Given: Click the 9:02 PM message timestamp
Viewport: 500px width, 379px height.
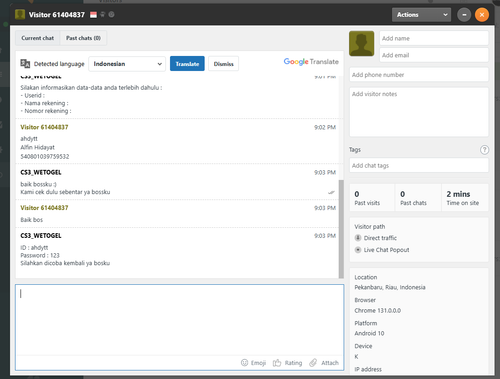Looking at the screenshot, I should tap(325, 127).
